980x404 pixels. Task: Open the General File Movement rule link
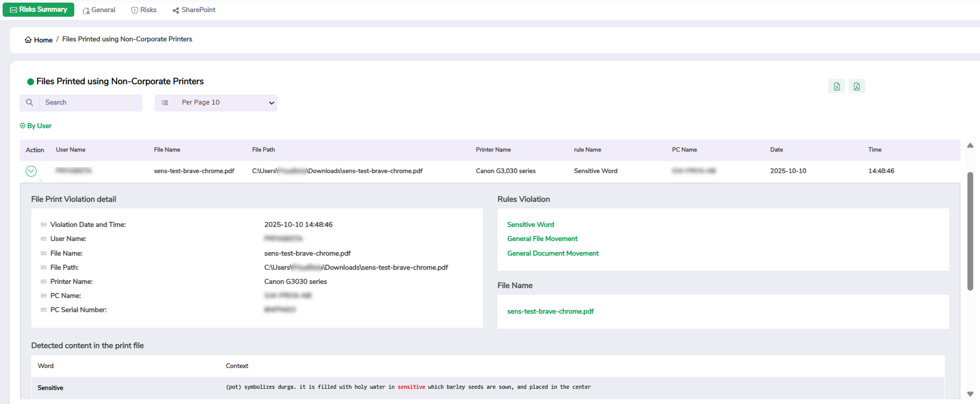[542, 239]
